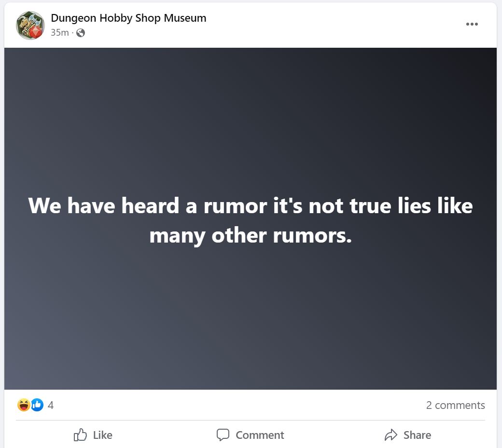Image resolution: width=502 pixels, height=448 pixels.
Task: View the 2 comments on the post
Action: pyautogui.click(x=455, y=405)
